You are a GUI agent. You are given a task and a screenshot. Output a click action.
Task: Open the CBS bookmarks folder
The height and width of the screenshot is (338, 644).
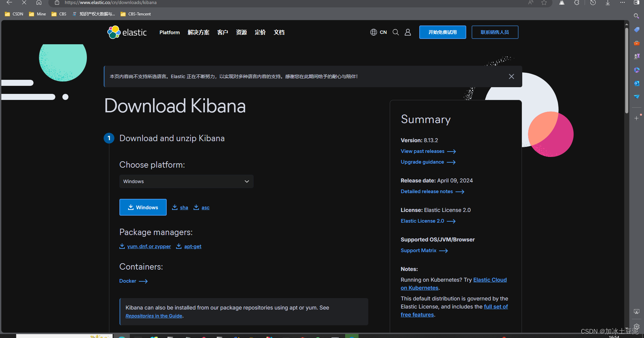tap(59, 14)
